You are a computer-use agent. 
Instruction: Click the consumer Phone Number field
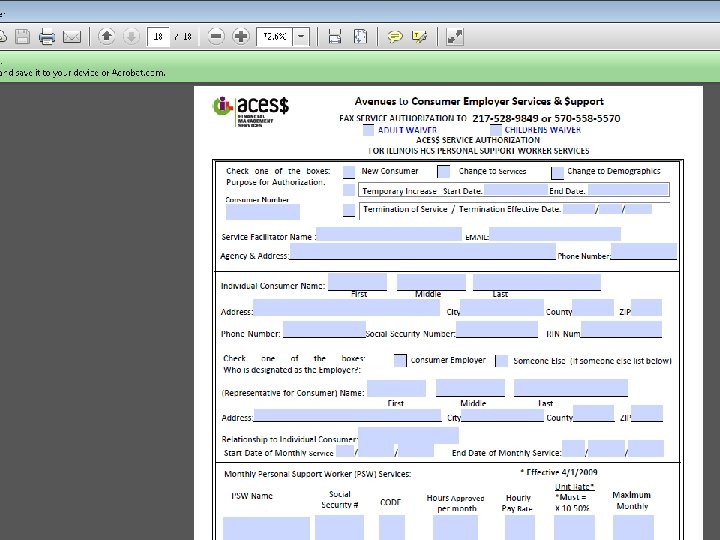tap(324, 329)
